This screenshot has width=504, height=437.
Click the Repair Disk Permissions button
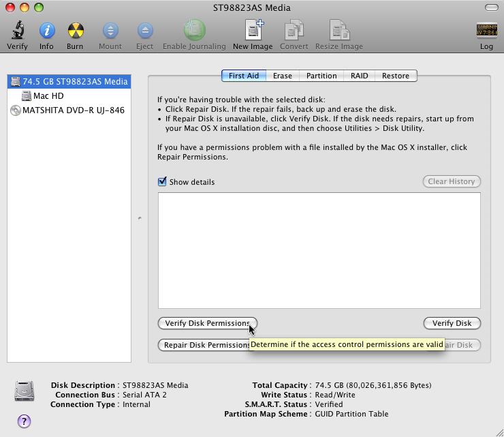(203, 345)
